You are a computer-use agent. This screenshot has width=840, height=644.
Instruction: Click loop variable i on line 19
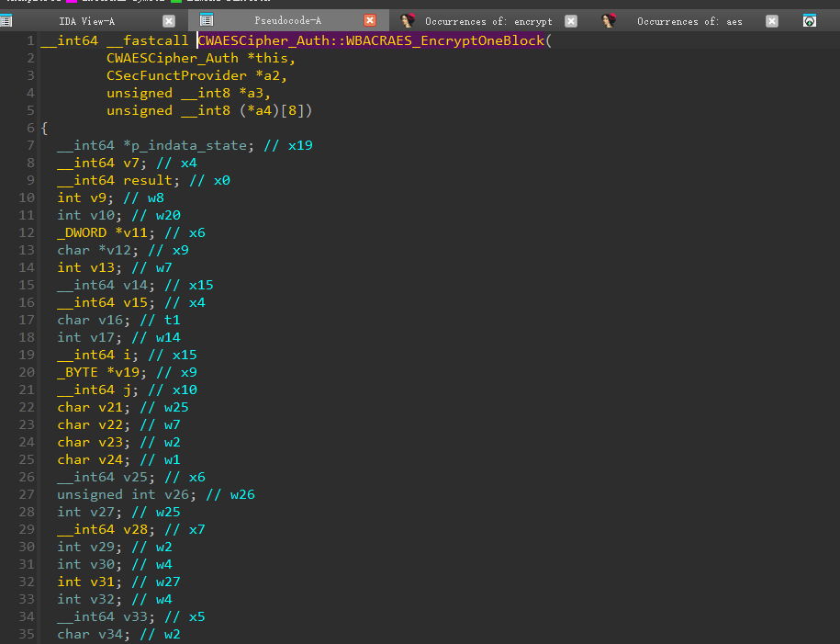tap(127, 355)
